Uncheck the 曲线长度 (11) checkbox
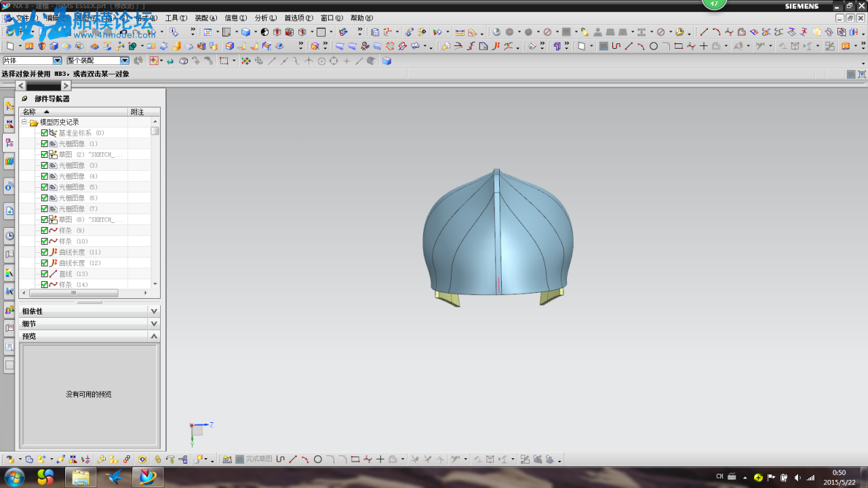 [45, 252]
